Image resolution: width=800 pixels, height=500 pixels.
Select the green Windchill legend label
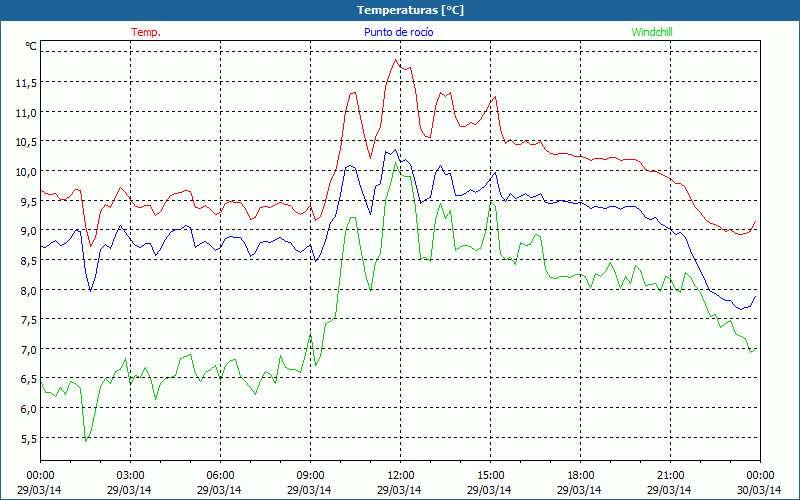pyautogui.click(x=652, y=32)
